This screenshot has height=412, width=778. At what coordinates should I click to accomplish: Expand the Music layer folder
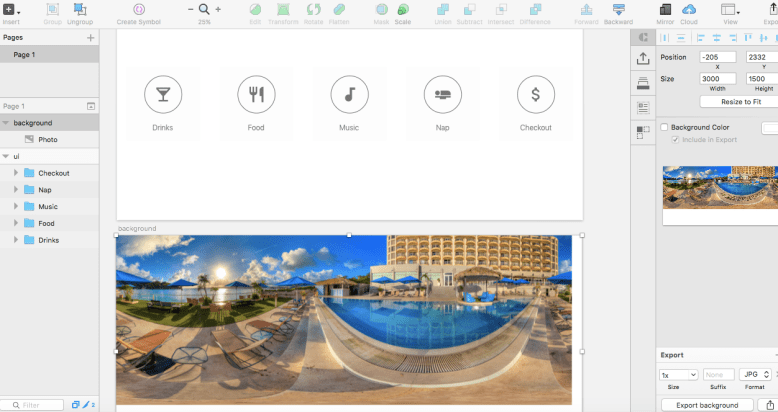pos(16,206)
